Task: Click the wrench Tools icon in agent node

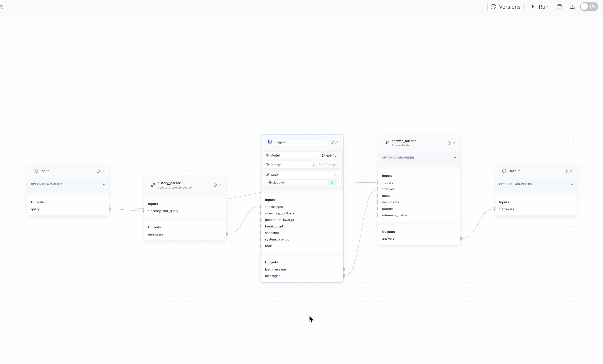Action: pos(268,175)
